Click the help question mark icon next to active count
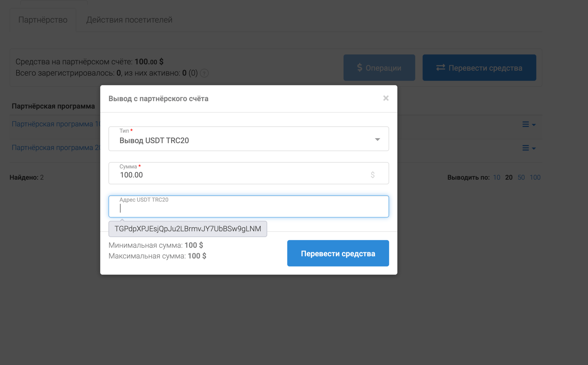The width and height of the screenshot is (588, 365). tap(204, 73)
